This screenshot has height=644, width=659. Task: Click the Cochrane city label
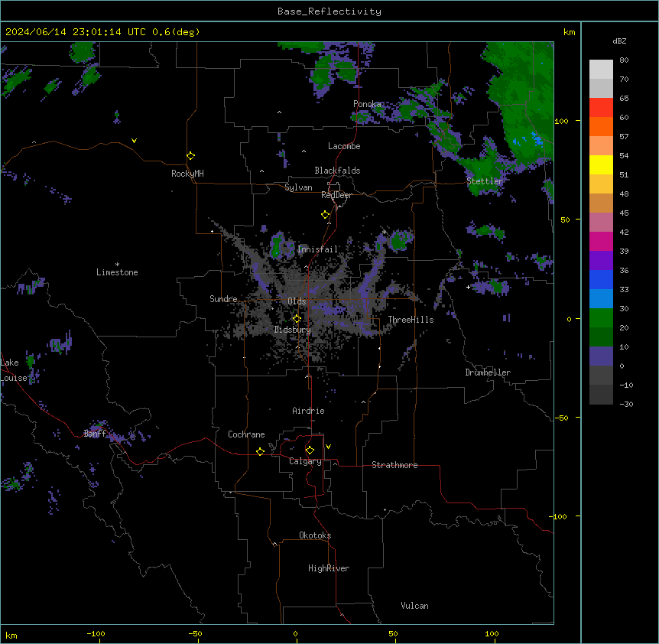pos(246,434)
